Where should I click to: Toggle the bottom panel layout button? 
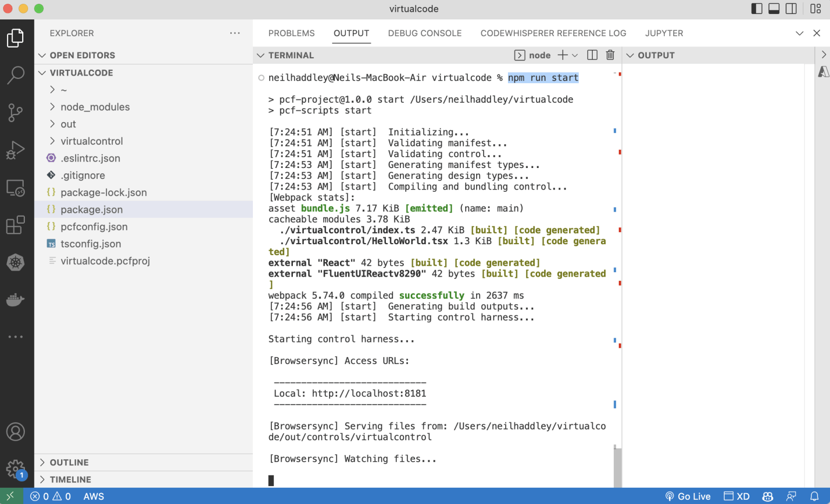pos(774,9)
